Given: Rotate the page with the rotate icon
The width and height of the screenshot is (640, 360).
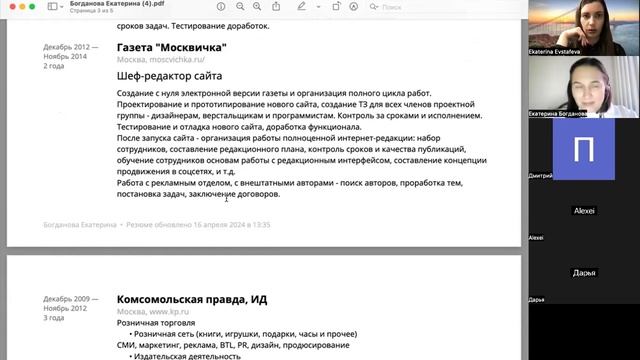Looking at the screenshot, I should click(336, 7).
